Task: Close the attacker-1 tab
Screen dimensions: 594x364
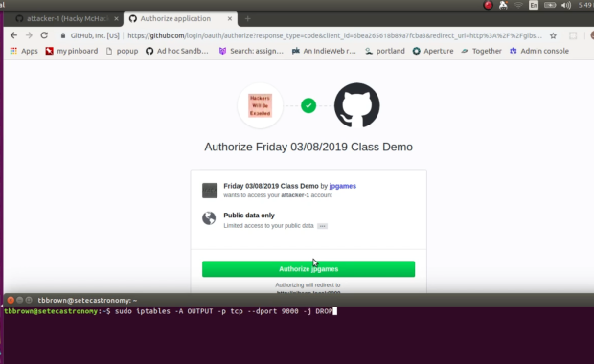Action: click(116, 18)
